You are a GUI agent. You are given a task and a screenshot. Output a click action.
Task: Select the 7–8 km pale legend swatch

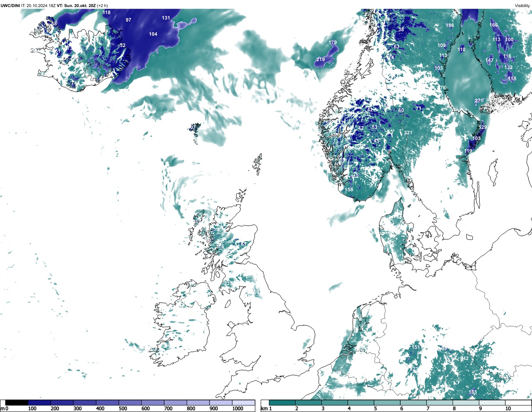click(440, 402)
